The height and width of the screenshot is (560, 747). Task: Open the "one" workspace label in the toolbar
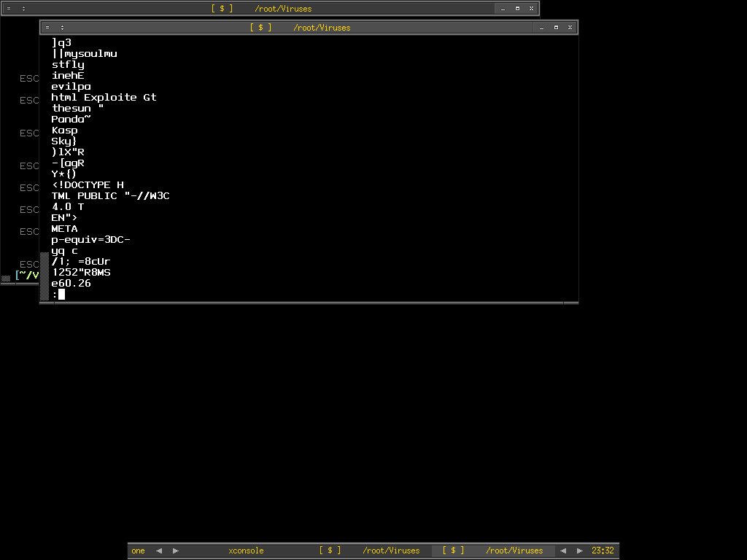[x=139, y=551]
